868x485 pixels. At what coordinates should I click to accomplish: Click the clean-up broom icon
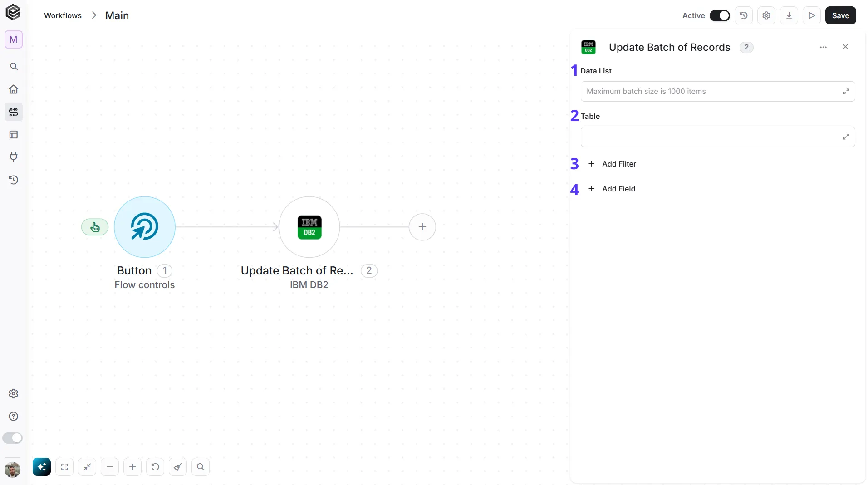pos(178,467)
